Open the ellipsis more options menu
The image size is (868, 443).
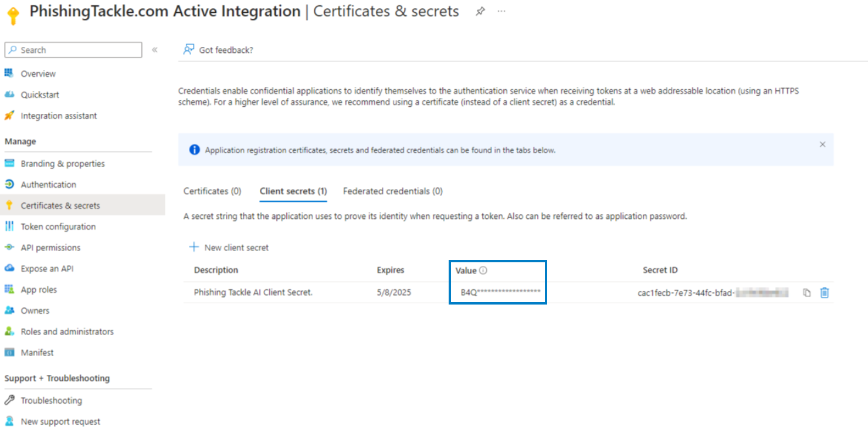(x=501, y=11)
